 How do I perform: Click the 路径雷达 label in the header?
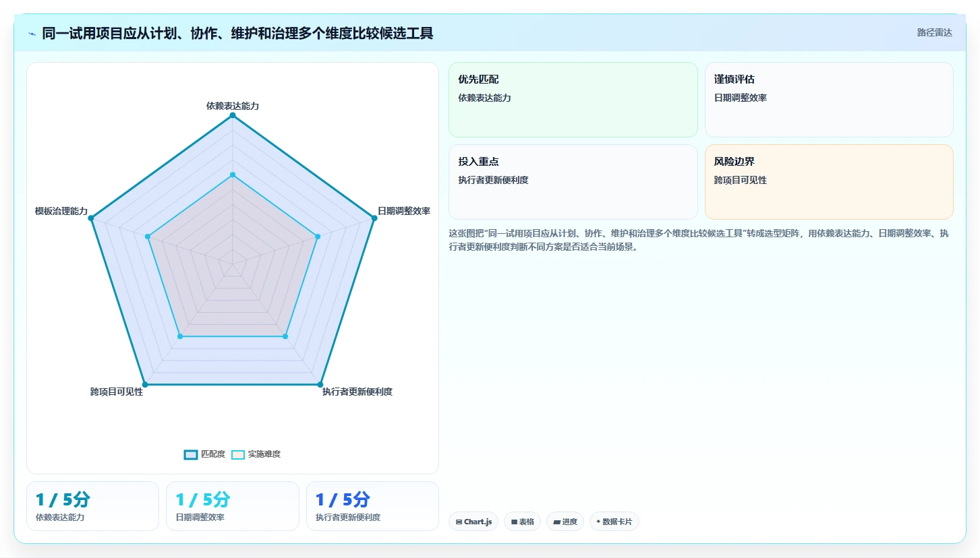(934, 32)
